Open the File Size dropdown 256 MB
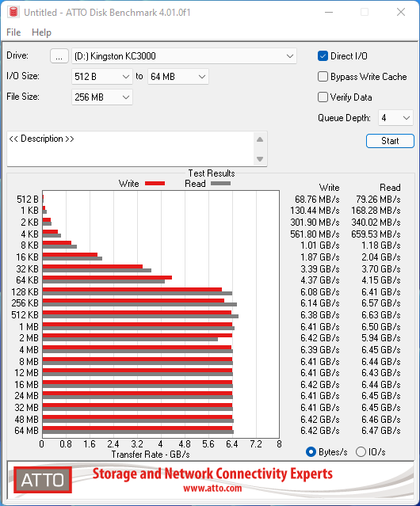 click(x=101, y=97)
